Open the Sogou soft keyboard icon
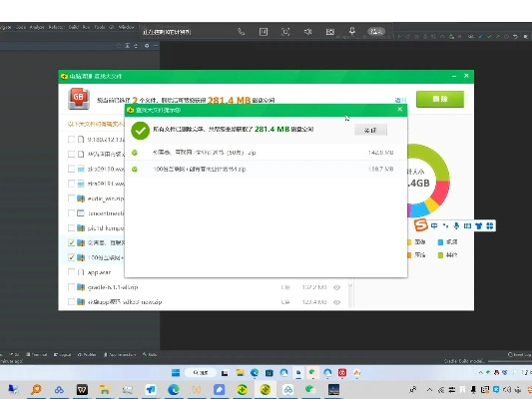The height and width of the screenshot is (399, 532). (x=467, y=225)
